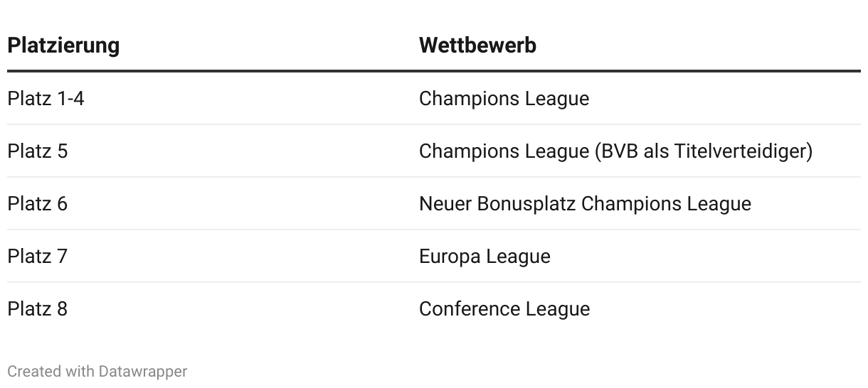
Task: Select the Platz 7 cell
Action: pos(38,257)
